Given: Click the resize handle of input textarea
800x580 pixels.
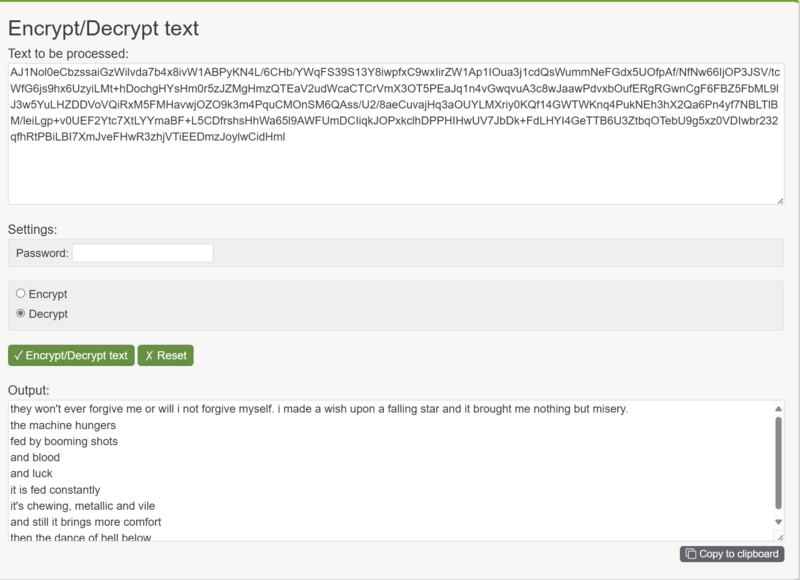Looking at the screenshot, I should [780, 201].
